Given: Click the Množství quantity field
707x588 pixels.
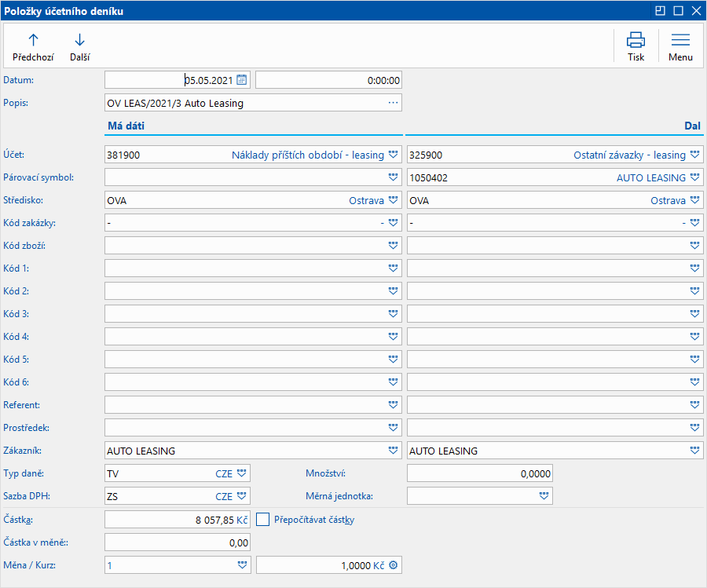Looking at the screenshot, I should click(480, 473).
